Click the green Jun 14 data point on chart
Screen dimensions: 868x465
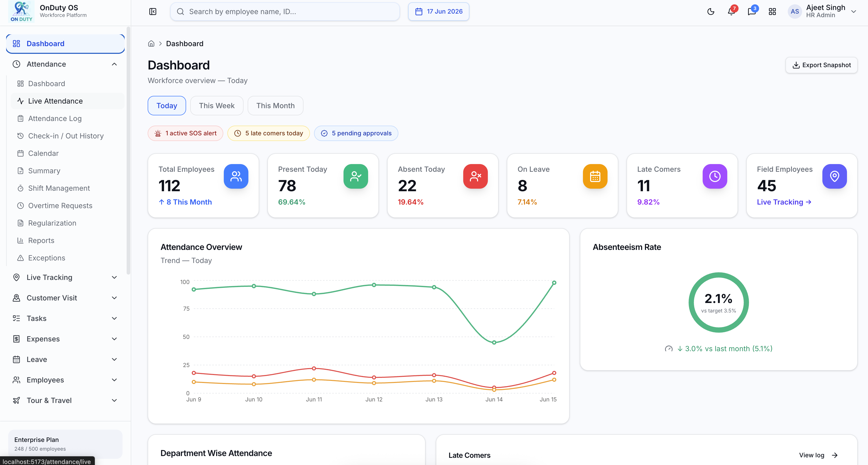tap(494, 342)
